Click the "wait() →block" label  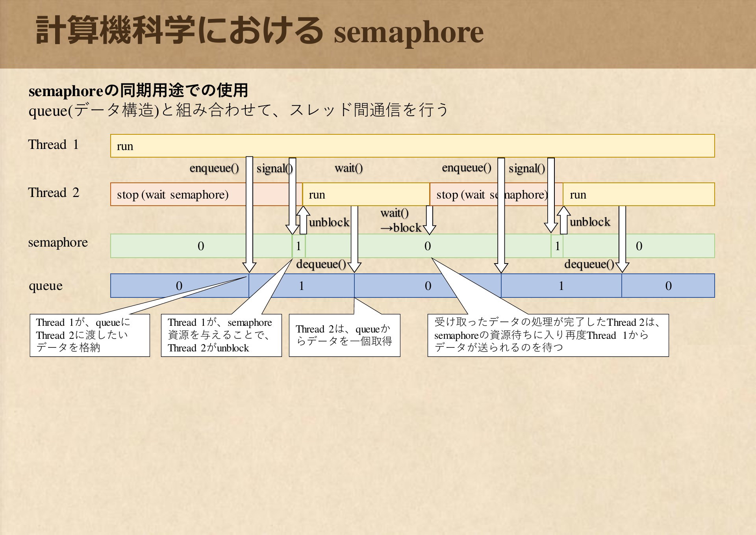tap(401, 220)
